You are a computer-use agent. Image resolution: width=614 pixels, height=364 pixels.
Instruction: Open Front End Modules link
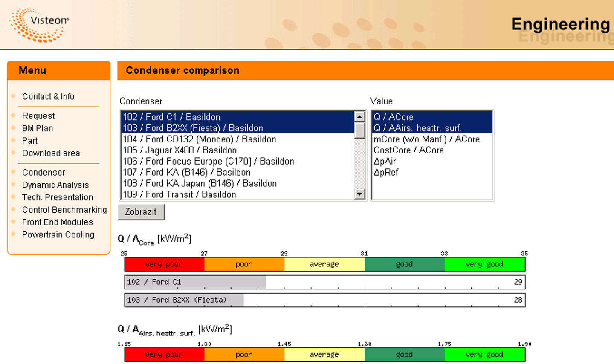58,222
